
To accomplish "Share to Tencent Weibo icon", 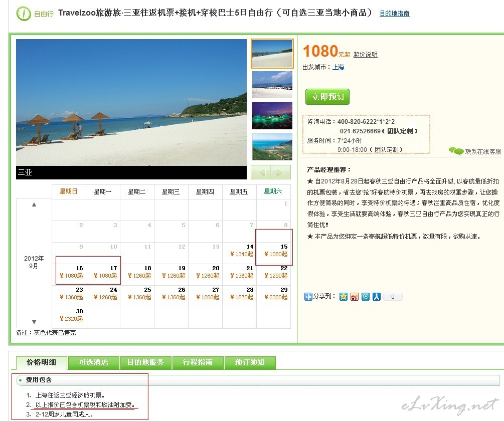I will click(x=366, y=296).
